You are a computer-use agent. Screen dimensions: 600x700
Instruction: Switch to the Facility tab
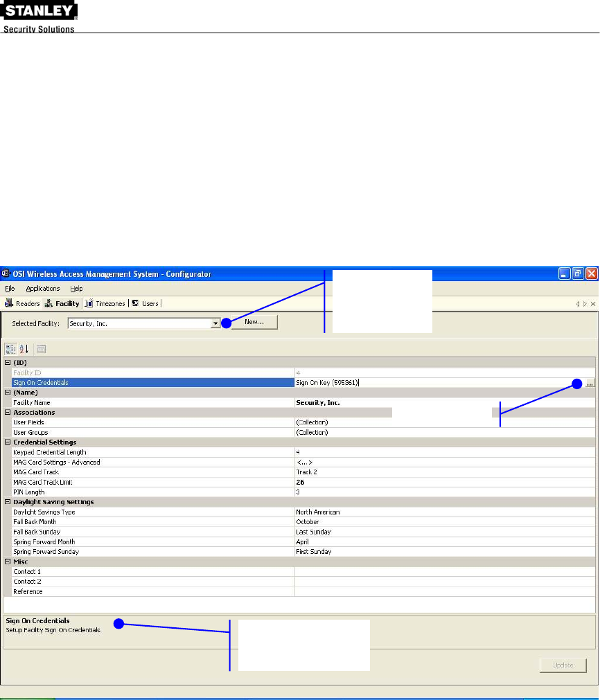tap(62, 303)
